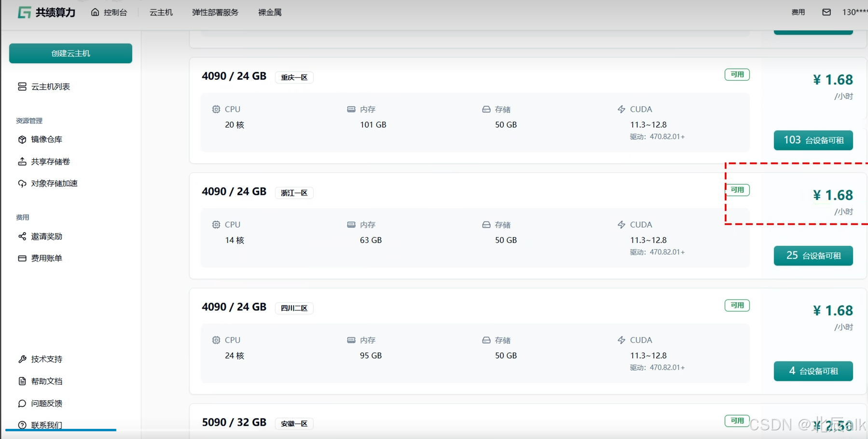The width and height of the screenshot is (868, 439).
Task: Open 邀请奖励 via its share icon
Action: tap(22, 236)
